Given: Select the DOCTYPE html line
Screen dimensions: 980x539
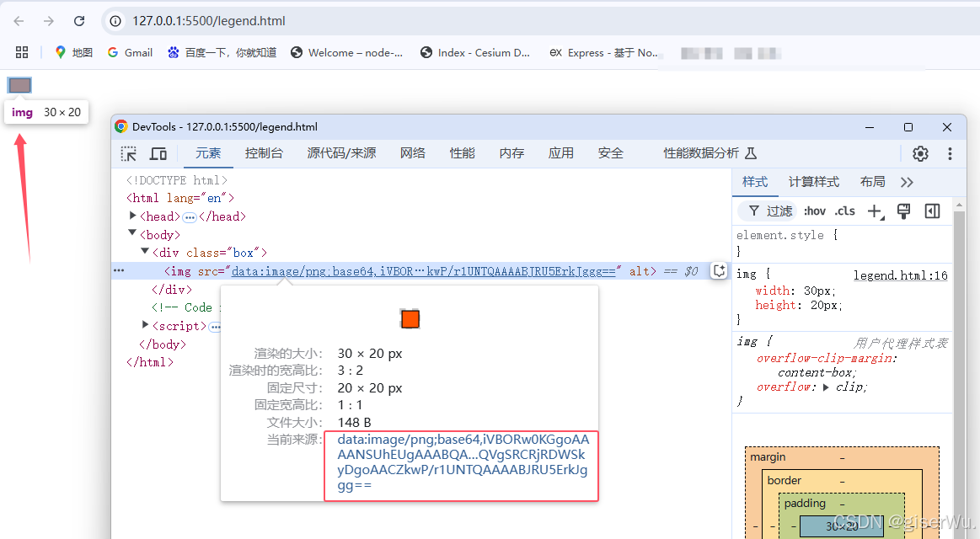Looking at the screenshot, I should click(176, 180).
